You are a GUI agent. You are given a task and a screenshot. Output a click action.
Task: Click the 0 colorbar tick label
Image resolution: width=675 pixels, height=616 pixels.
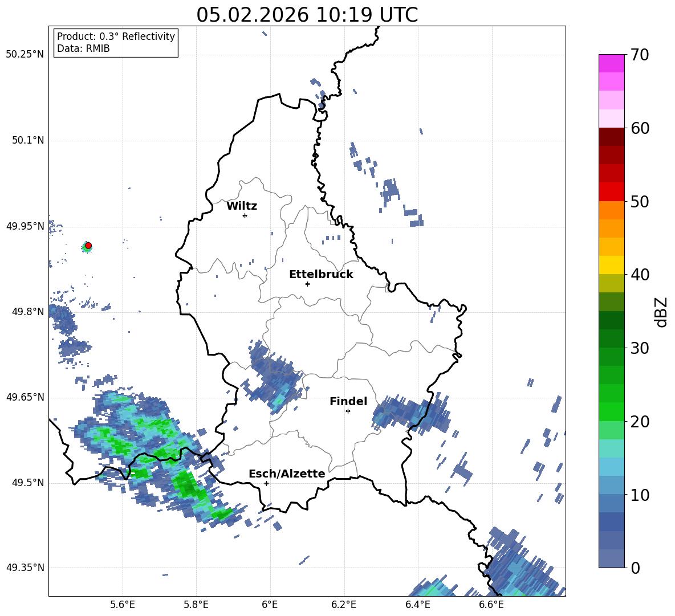coord(635,568)
